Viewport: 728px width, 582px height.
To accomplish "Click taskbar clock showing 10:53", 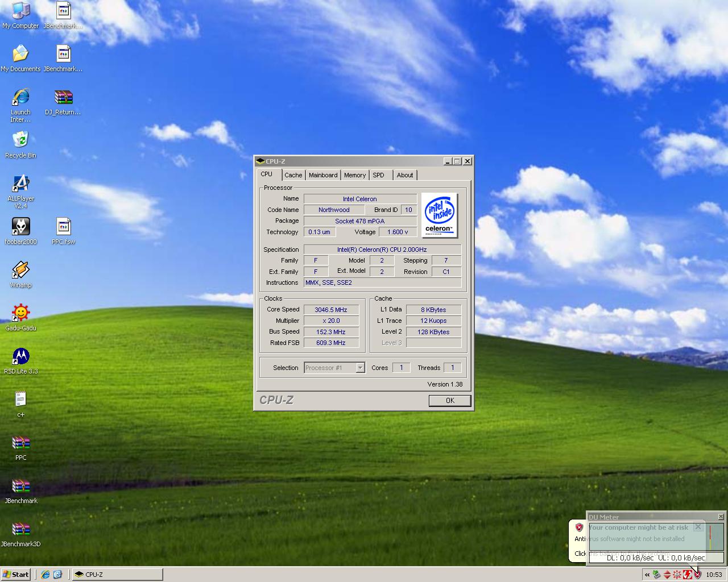I will pos(714,575).
